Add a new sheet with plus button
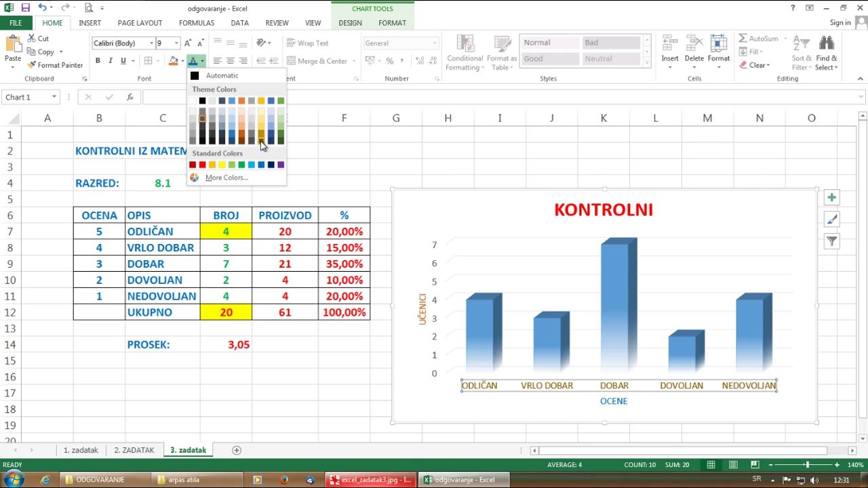Viewport: 868px width, 488px height. [x=237, y=450]
